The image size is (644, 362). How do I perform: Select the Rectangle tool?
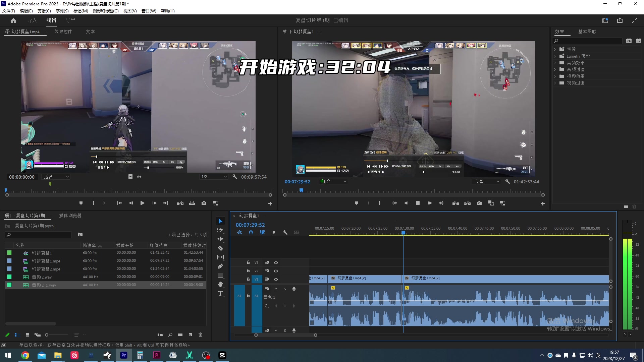pyautogui.click(x=220, y=275)
